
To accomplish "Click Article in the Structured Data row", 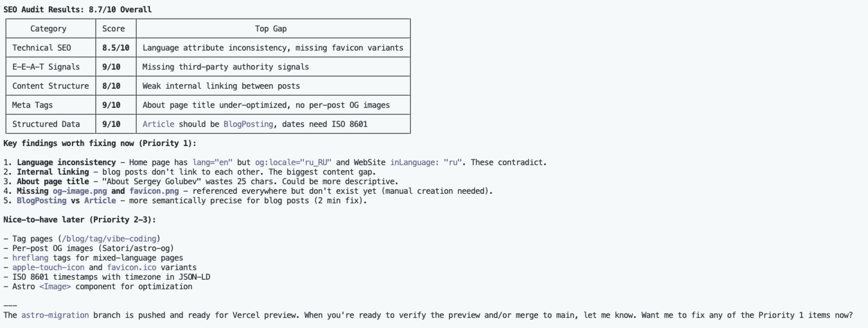I will point(158,124).
